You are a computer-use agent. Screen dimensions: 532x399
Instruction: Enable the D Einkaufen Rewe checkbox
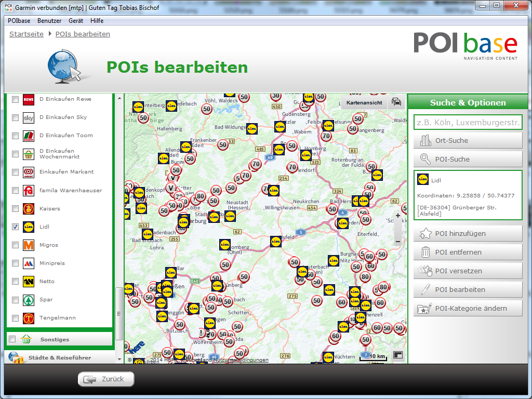click(x=15, y=99)
